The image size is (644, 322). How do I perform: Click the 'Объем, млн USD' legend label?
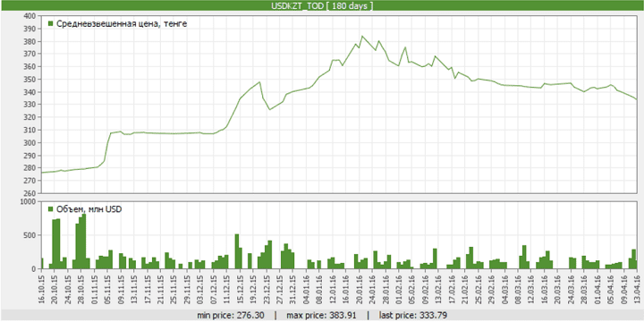click(89, 209)
